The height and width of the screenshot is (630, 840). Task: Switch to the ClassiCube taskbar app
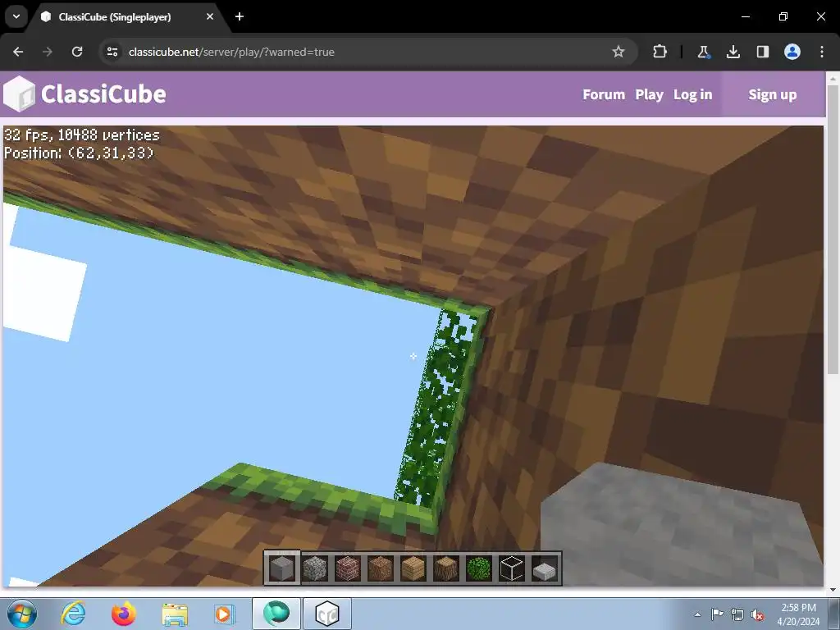click(327, 614)
